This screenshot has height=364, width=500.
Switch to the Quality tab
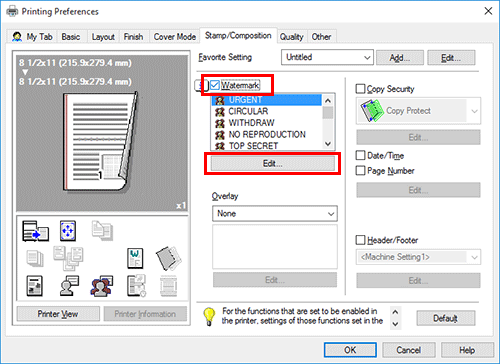click(x=291, y=37)
